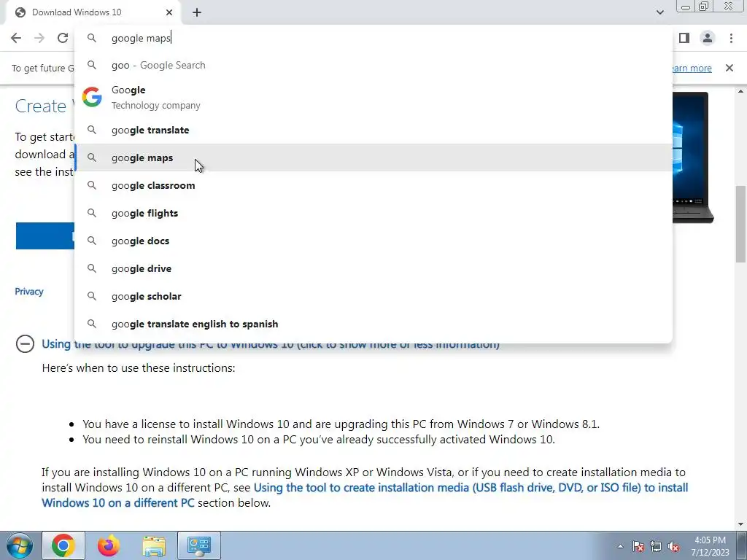Close the Download Windows 10 tab
This screenshot has height=560, width=747.
[x=169, y=12]
